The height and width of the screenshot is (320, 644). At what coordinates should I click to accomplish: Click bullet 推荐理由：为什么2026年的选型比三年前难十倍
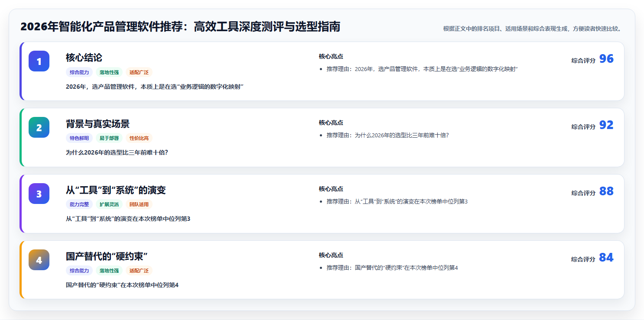tap(388, 136)
